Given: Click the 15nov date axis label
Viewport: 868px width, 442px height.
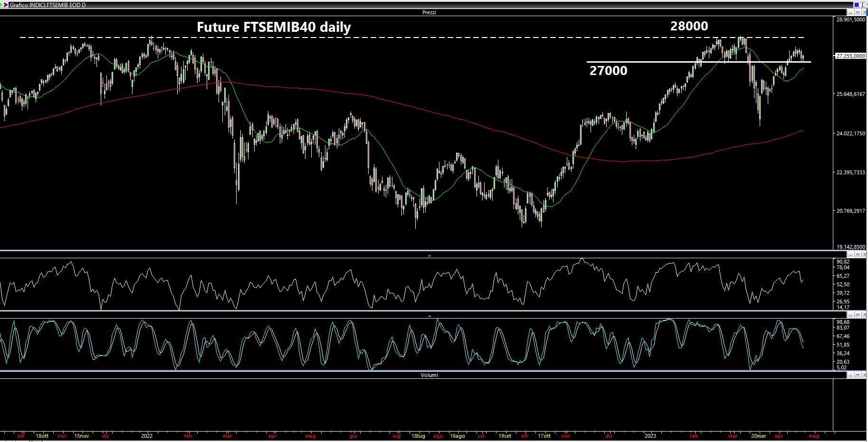Looking at the screenshot, I should [x=82, y=435].
